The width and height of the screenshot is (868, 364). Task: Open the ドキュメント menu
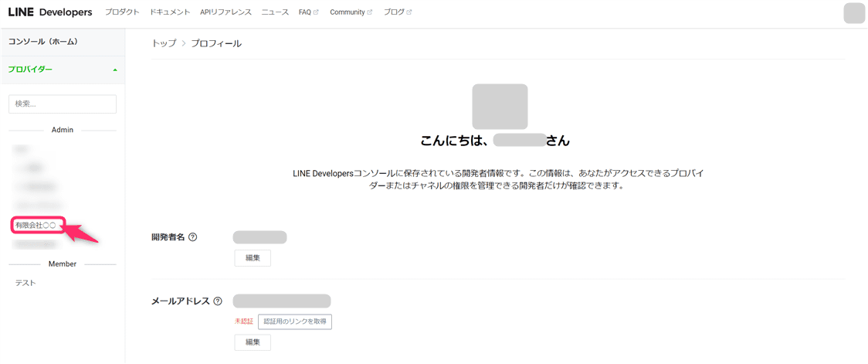[x=170, y=12]
